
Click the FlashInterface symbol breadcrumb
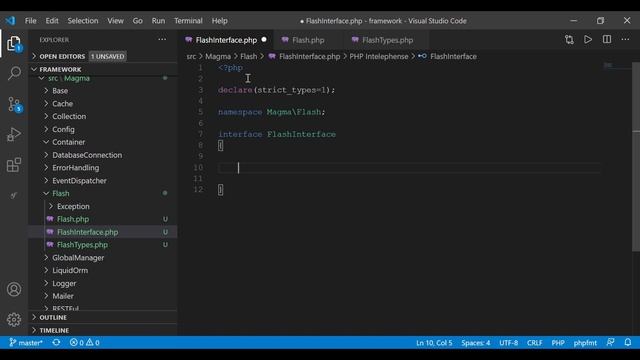447,56
